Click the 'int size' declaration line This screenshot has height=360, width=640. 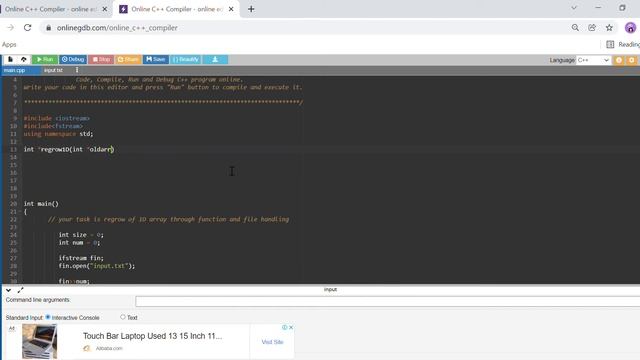81,235
